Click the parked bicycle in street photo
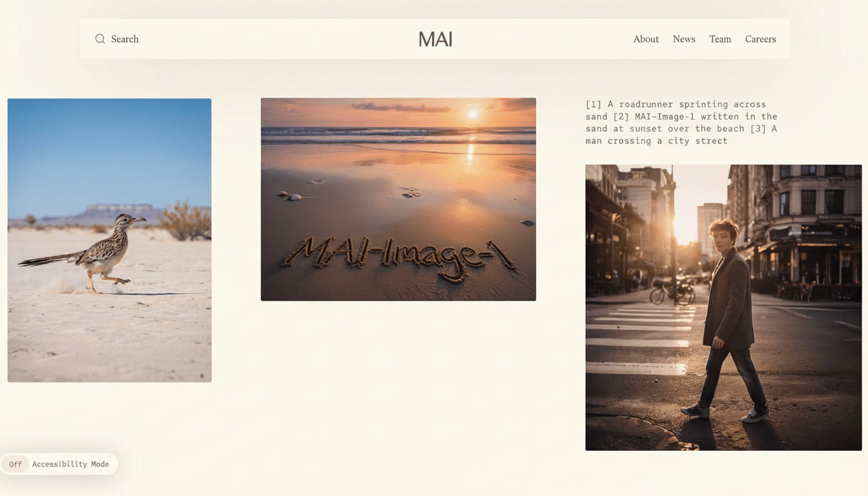 point(672,292)
